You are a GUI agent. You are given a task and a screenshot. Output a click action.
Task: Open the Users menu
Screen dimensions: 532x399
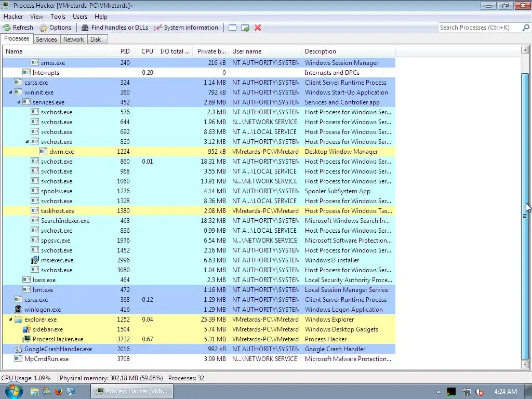tap(79, 16)
